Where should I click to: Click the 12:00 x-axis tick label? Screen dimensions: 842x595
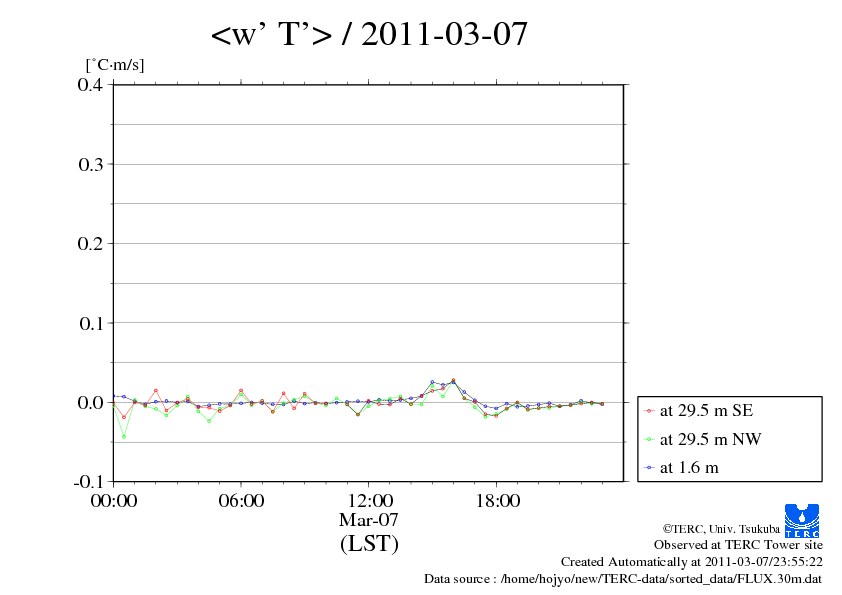[x=369, y=501]
